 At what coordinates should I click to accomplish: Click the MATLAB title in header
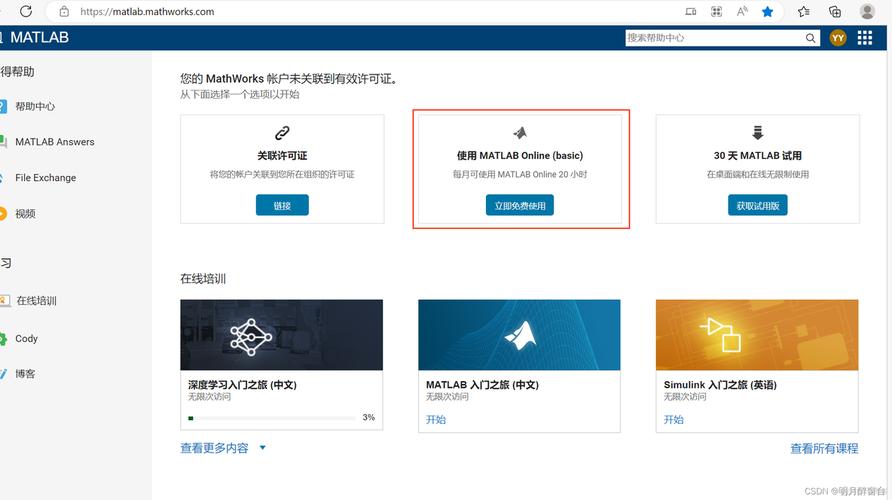(x=39, y=38)
